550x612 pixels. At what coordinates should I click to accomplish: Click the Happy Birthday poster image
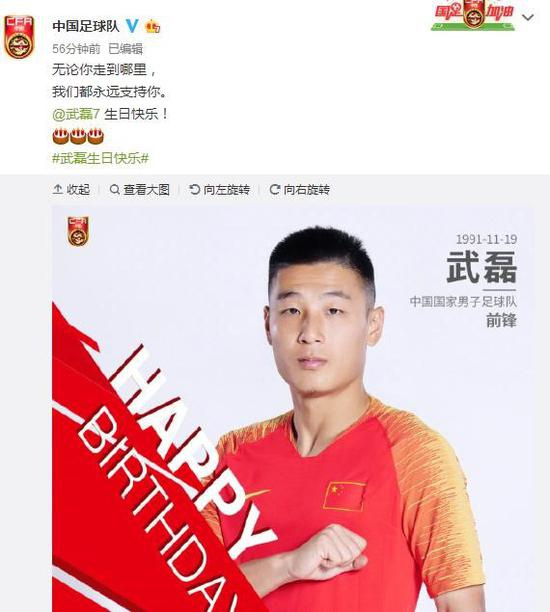point(294,409)
